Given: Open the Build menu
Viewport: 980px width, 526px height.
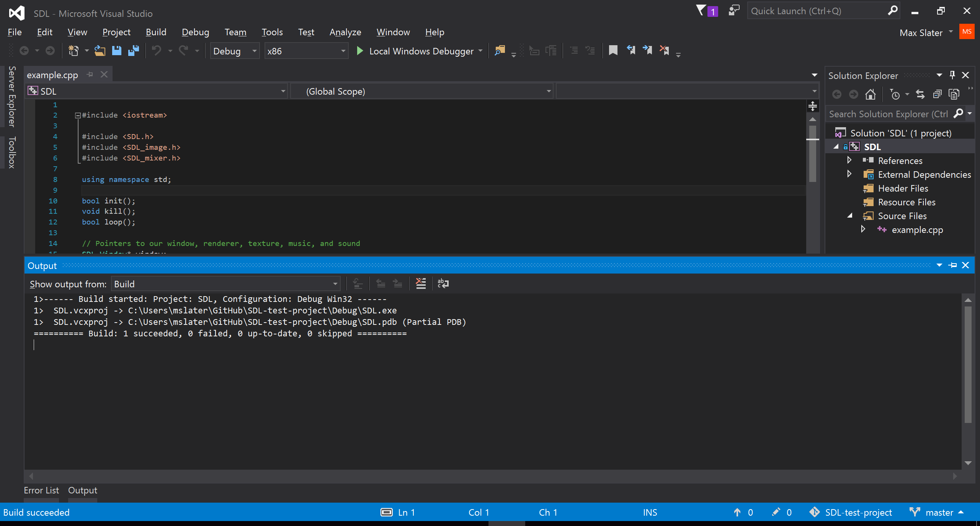Looking at the screenshot, I should click(x=156, y=32).
